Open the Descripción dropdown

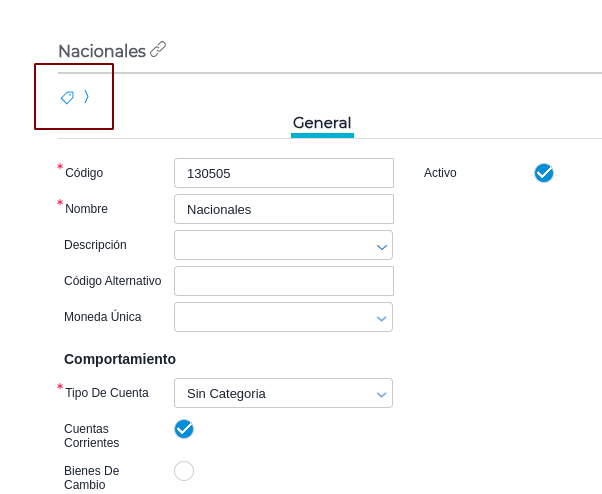point(381,246)
